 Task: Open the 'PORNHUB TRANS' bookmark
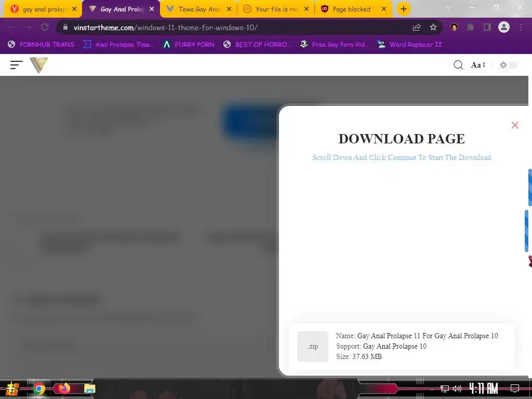(x=41, y=45)
